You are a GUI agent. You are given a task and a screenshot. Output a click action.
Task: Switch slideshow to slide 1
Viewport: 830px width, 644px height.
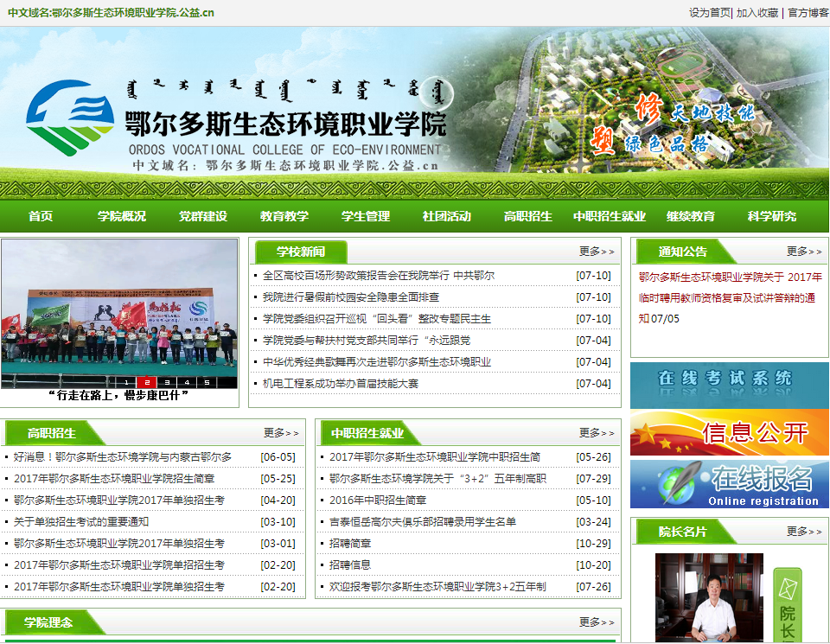click(x=127, y=382)
